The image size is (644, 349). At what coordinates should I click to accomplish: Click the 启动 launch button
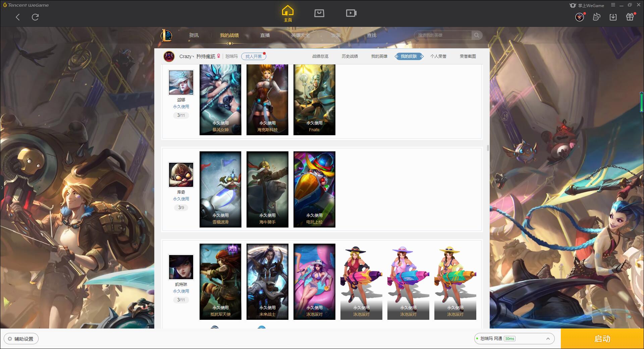602,339
